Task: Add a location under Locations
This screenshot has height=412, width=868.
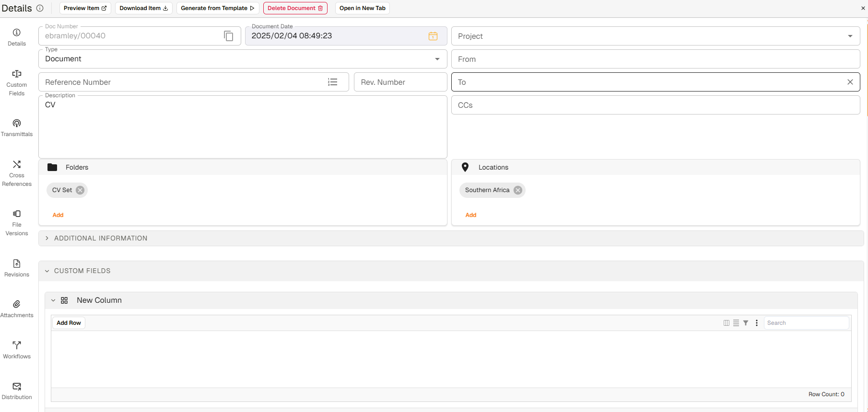Action: click(x=471, y=215)
